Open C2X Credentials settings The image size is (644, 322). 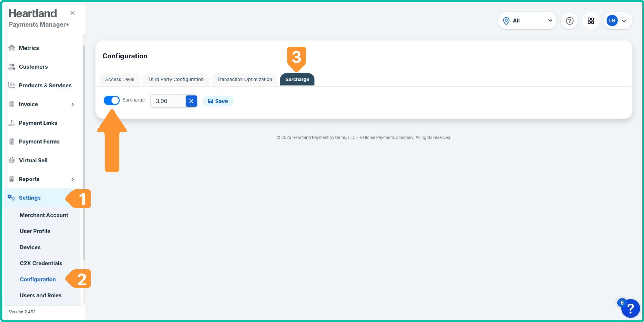pyautogui.click(x=41, y=263)
